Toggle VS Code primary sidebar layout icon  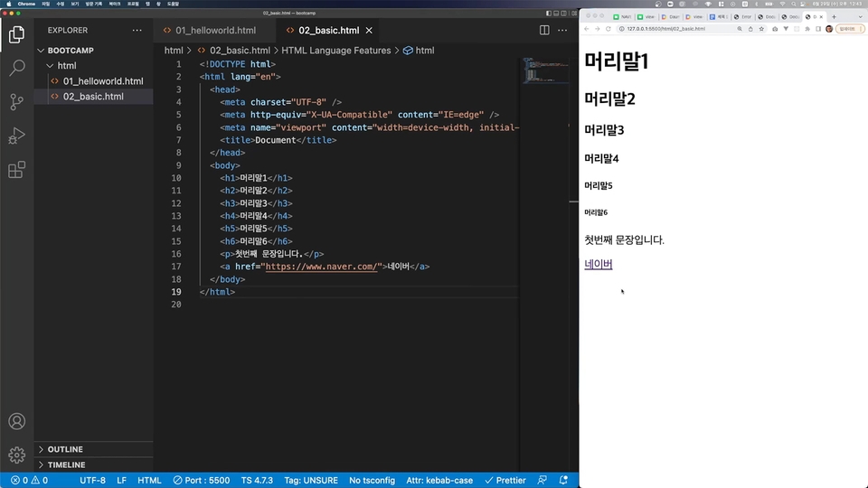click(x=549, y=13)
